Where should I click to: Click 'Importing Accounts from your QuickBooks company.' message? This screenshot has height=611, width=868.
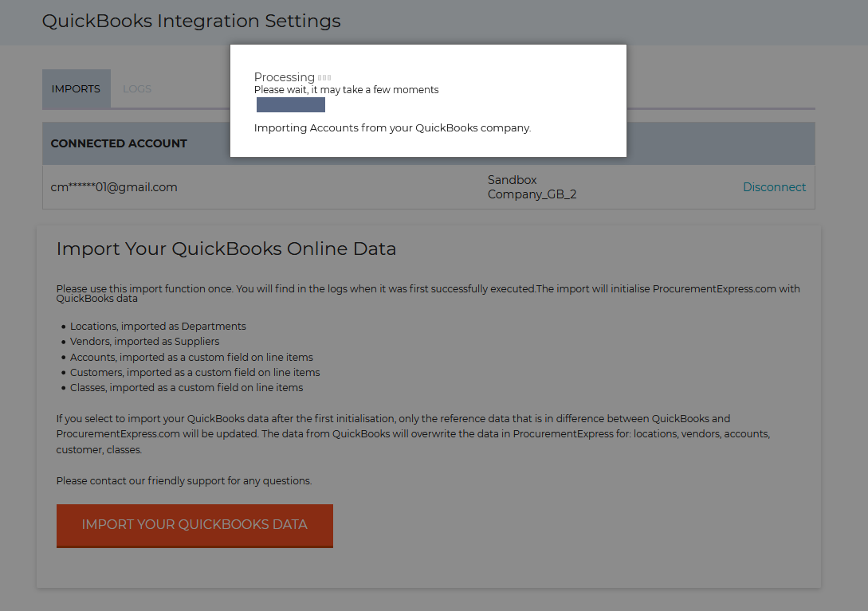tap(392, 127)
